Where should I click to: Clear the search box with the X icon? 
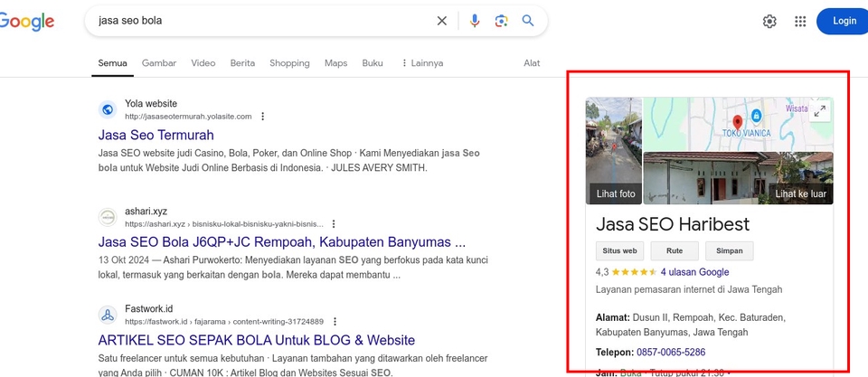[442, 21]
